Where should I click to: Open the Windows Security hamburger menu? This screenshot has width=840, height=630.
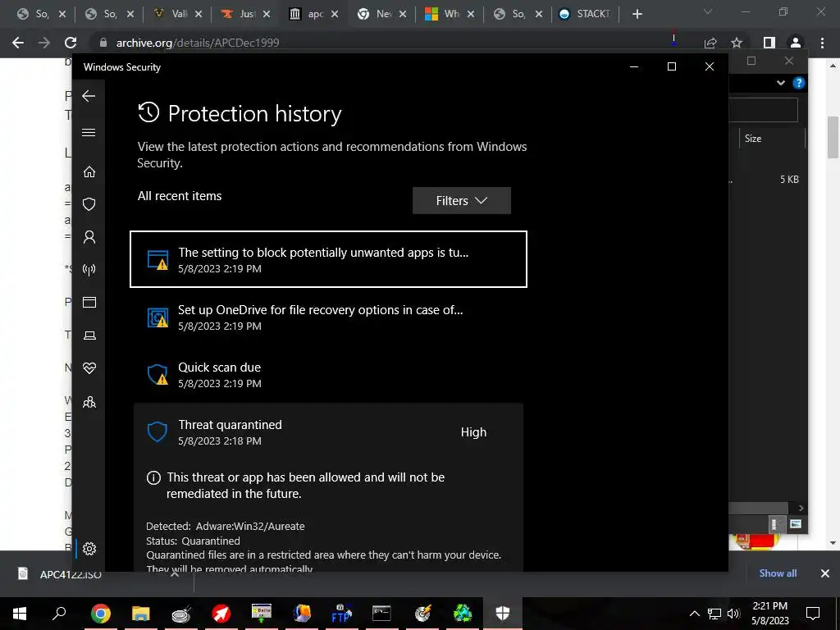(x=89, y=132)
